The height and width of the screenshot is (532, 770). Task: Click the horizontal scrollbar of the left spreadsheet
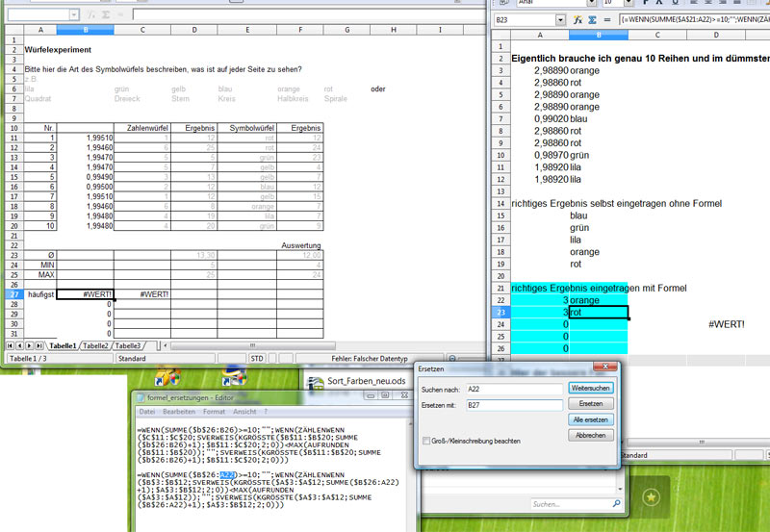pyautogui.click(x=253, y=345)
